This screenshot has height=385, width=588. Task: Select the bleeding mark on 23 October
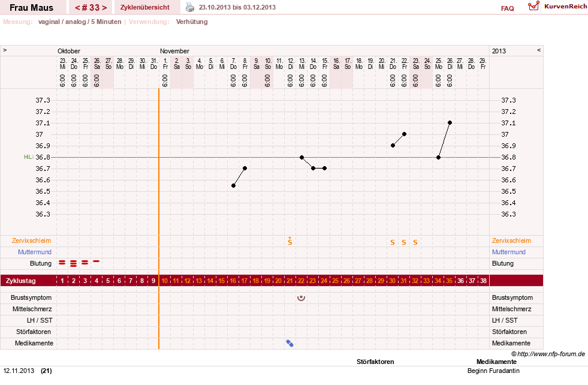pos(62,263)
